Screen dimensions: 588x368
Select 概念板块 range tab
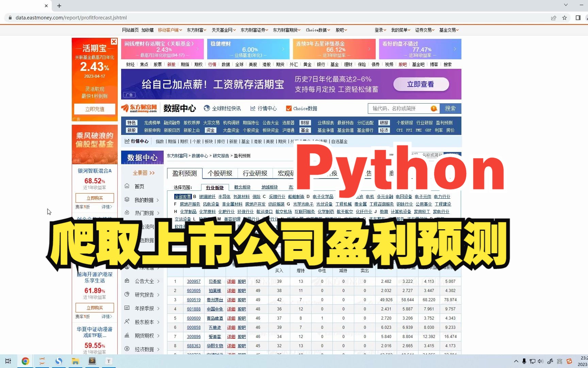tap(242, 187)
